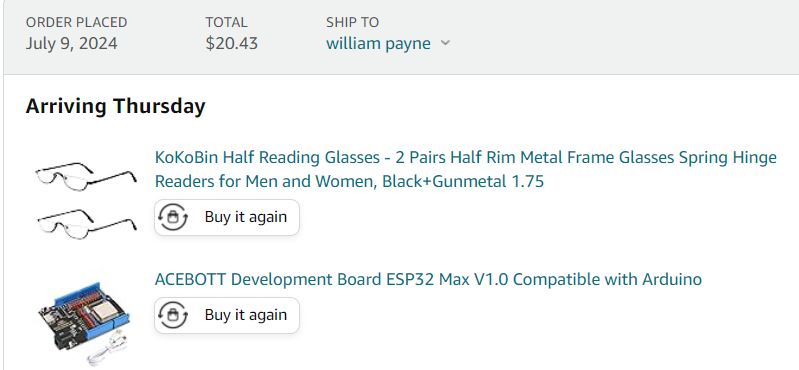Click the white USB cable in the board image
Viewport: 799px width, 370px height.
pyautogui.click(x=107, y=349)
